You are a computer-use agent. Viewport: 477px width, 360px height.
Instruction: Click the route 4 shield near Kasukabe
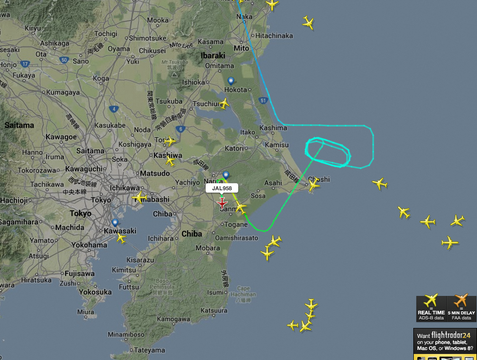pyautogui.click(x=114, y=109)
